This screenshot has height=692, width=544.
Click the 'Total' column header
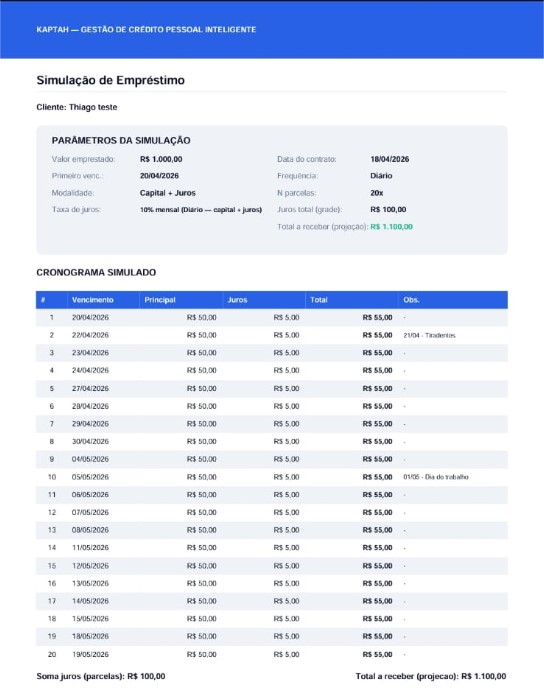319,300
